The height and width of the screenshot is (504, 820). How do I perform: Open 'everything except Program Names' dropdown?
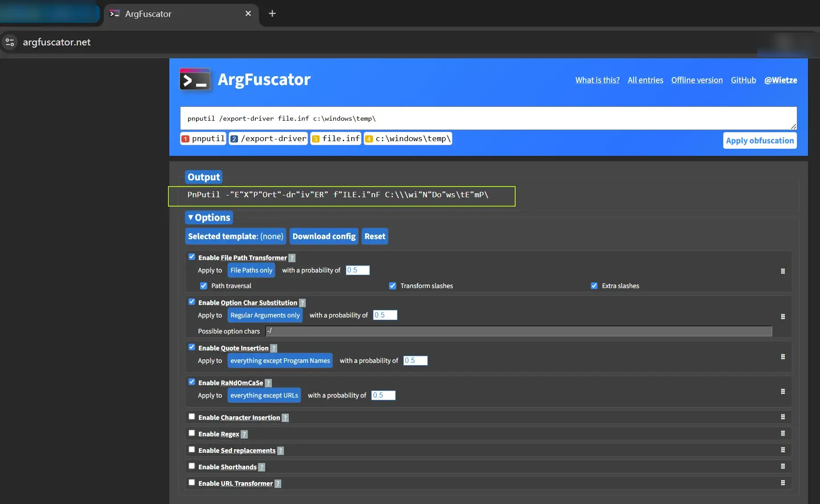[280, 361]
